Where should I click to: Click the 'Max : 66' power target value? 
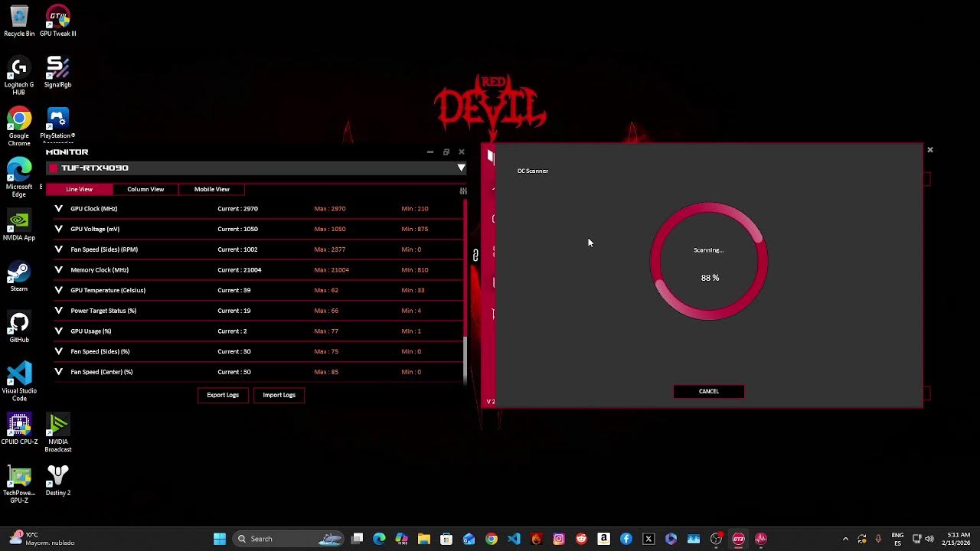326,311
